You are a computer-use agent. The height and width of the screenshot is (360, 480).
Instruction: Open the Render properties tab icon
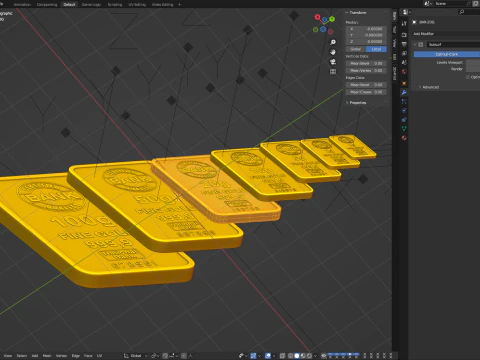click(404, 35)
